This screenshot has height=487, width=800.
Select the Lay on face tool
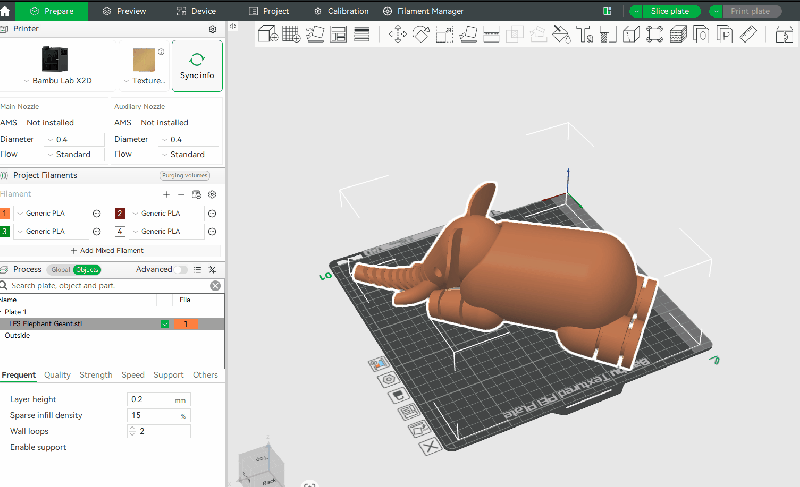point(468,35)
